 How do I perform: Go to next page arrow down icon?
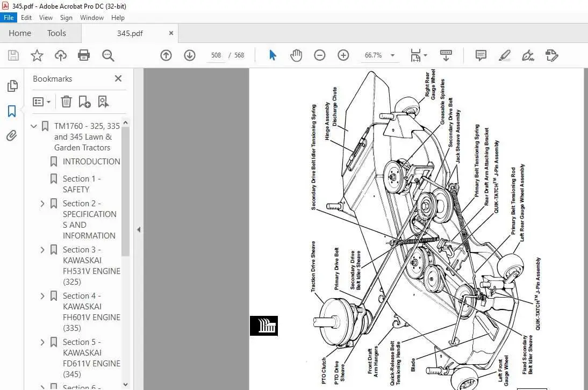click(190, 55)
